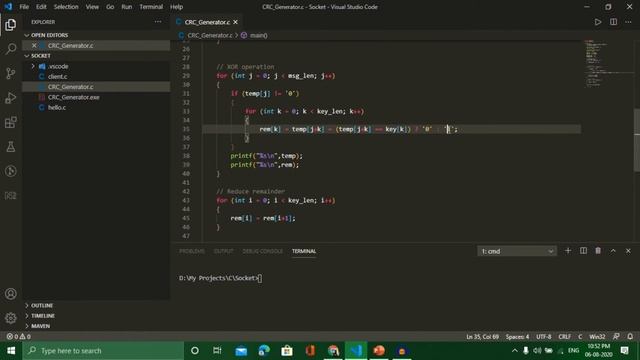Switch to the Output panel tab
This screenshot has width=640, height=360.
[x=223, y=251]
